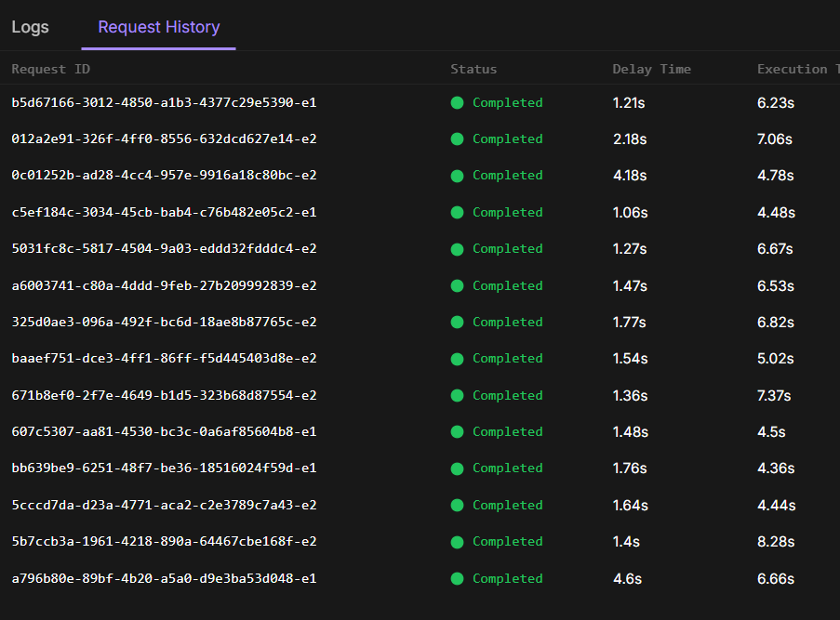Click green dot beside request 5031fc8c
The image size is (840, 620).
(x=457, y=249)
